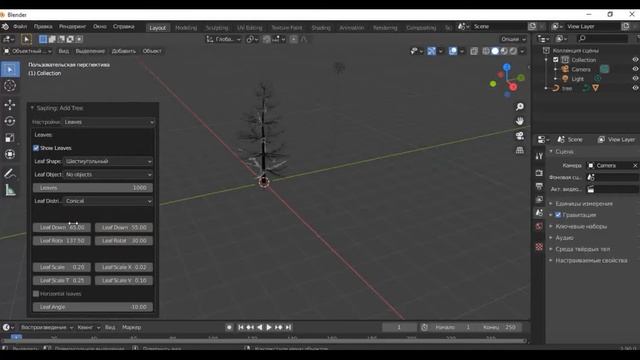The width and height of the screenshot is (640, 360).
Task: Select the Cursor tool
Action: pos(10,86)
